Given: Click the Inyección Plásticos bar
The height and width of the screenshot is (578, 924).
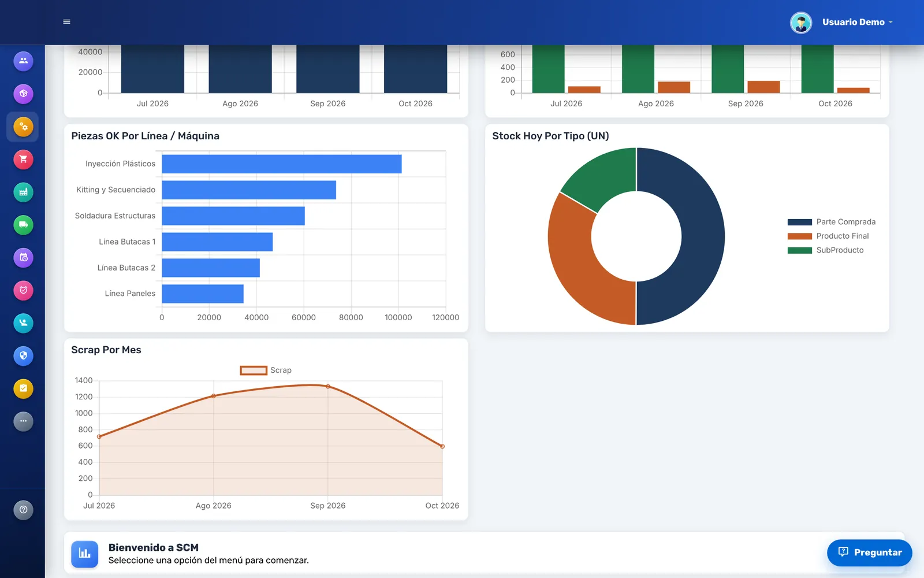Looking at the screenshot, I should point(282,164).
